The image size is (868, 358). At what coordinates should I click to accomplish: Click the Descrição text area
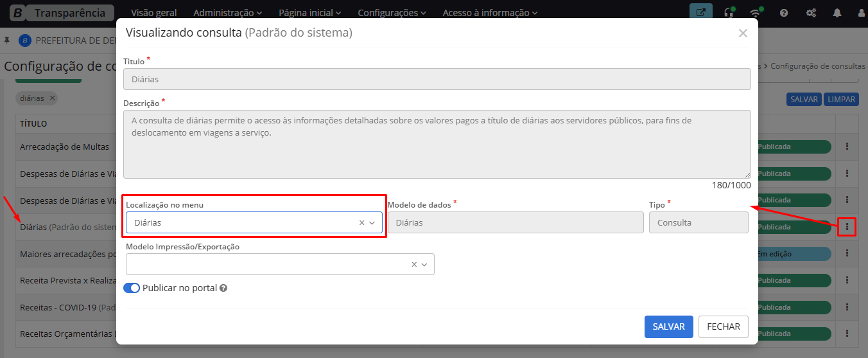click(437, 144)
